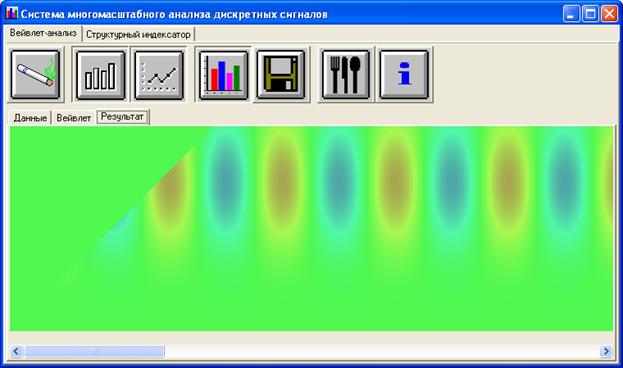Click the application icon in title bar
This screenshot has height=368, width=623.
(12, 14)
